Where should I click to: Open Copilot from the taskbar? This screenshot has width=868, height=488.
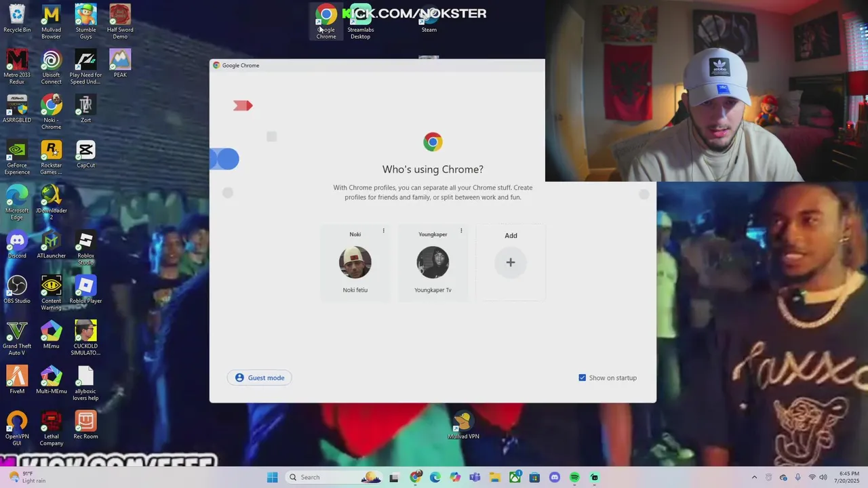click(455, 478)
